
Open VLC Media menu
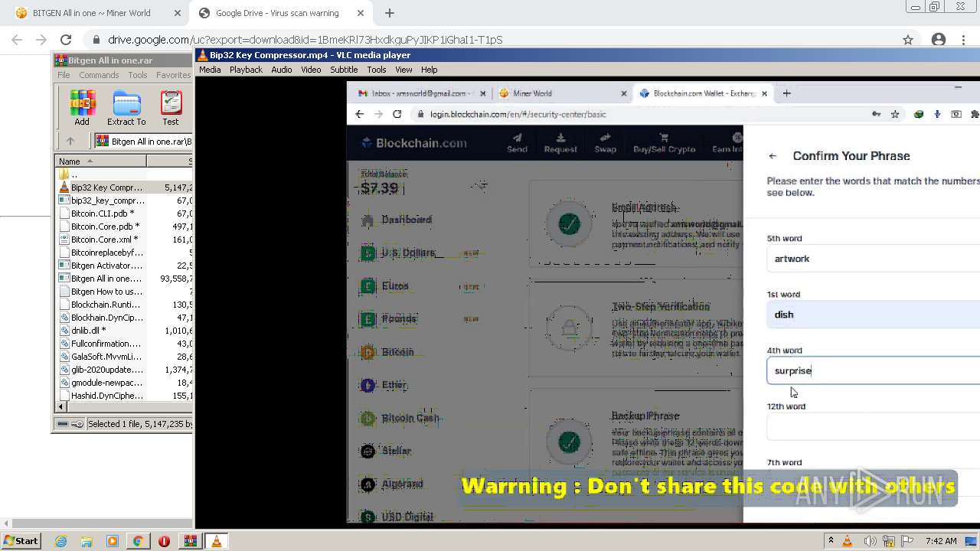click(210, 70)
